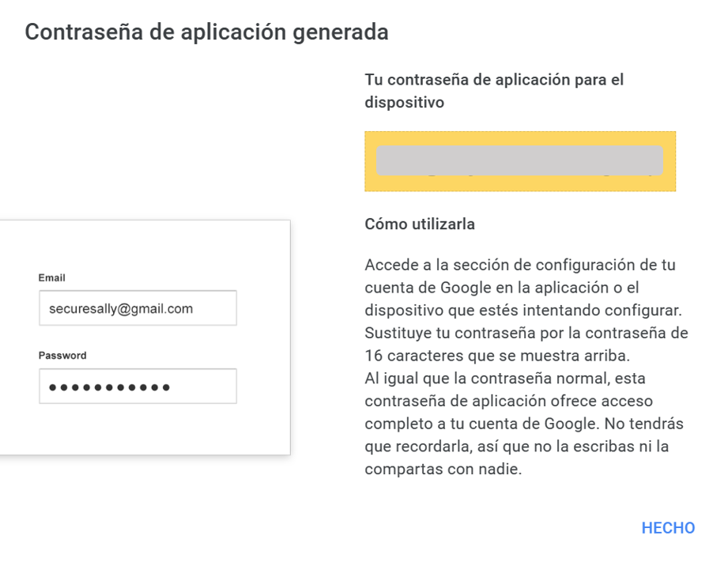Viewport: 728px width, 562px height.
Task: Click the Password label above the field
Action: click(x=62, y=356)
